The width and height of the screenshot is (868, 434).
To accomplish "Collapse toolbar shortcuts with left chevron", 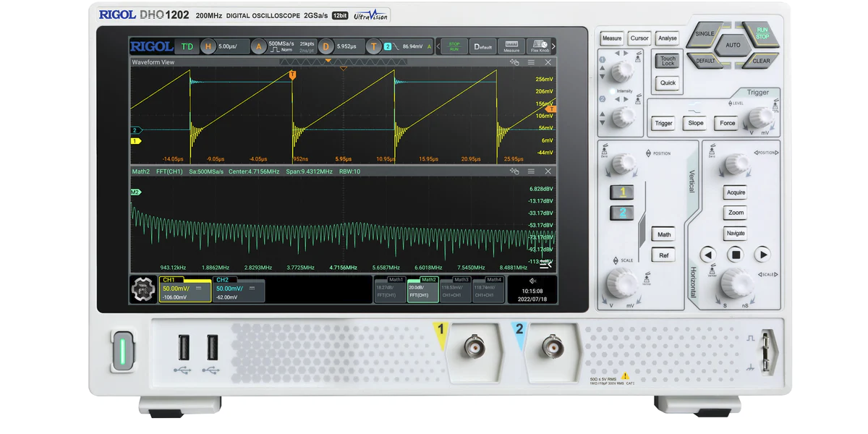I will tap(438, 46).
